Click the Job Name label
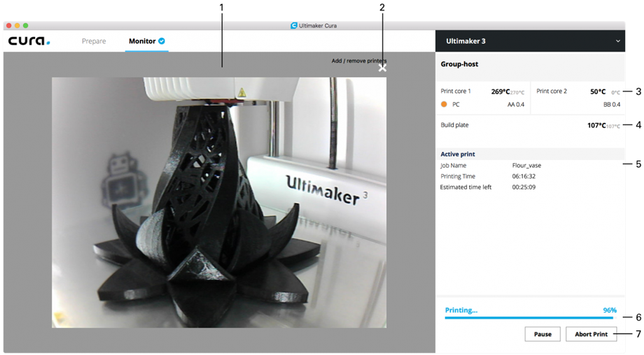The width and height of the screenshot is (644, 355). tap(453, 166)
